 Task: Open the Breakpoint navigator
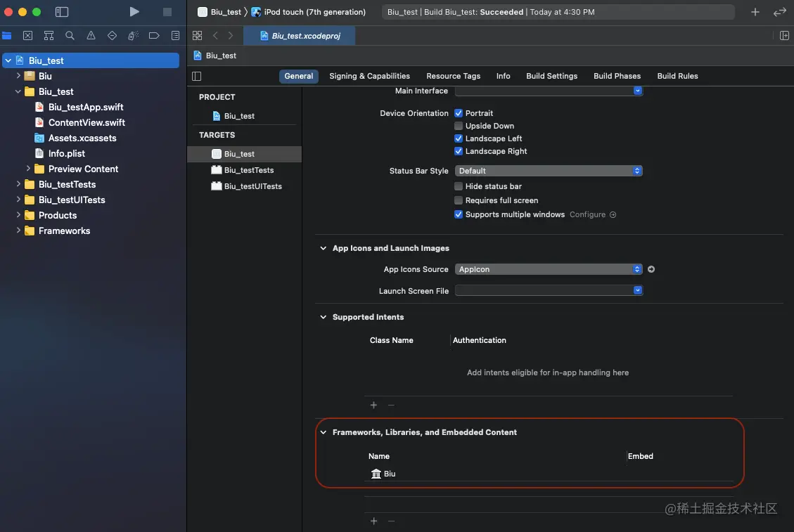click(154, 35)
